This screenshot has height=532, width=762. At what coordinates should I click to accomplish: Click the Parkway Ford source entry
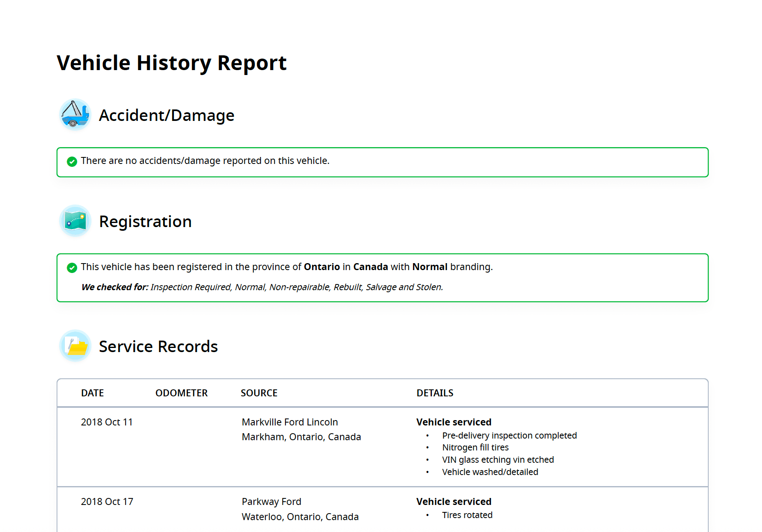271,502
